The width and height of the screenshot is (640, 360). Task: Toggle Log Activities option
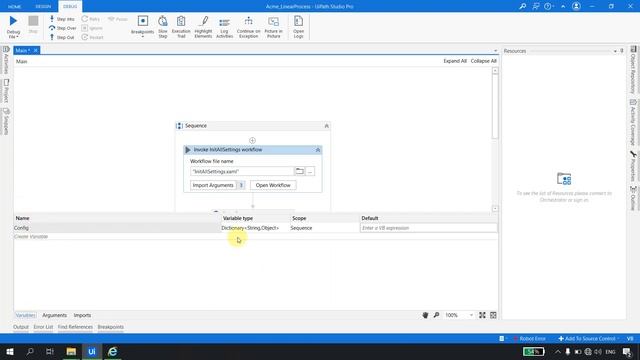pyautogui.click(x=224, y=27)
